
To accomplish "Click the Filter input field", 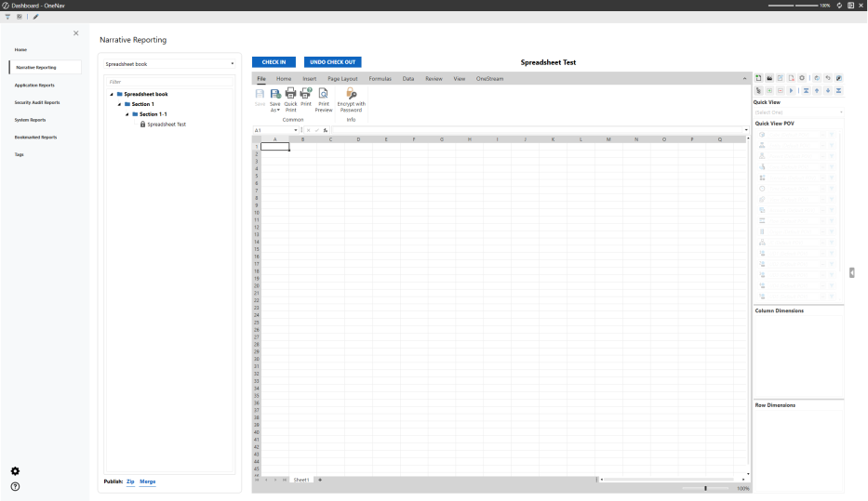I will 170,82.
